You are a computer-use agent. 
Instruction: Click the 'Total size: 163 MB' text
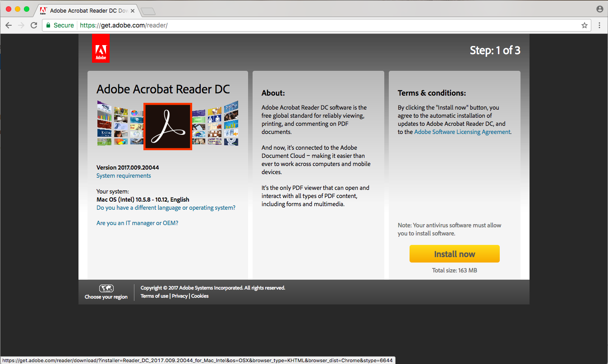tap(455, 271)
